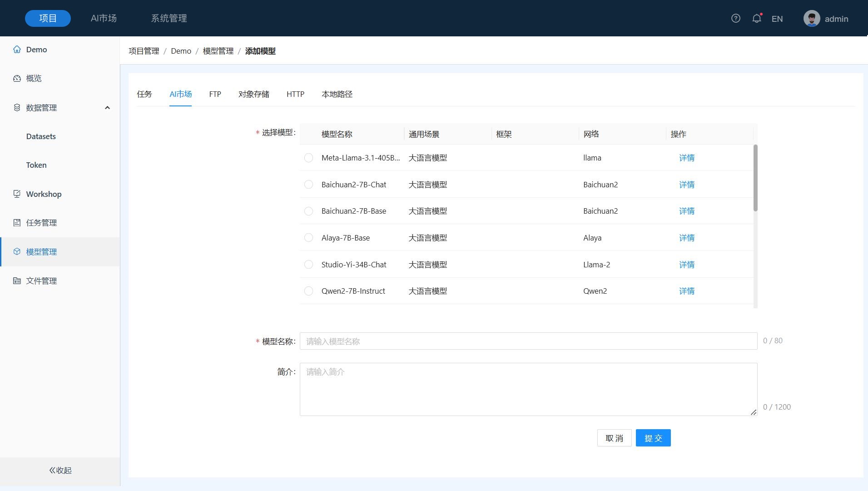Select the Baichuan2-7B-Chat radio button

pyautogui.click(x=308, y=185)
